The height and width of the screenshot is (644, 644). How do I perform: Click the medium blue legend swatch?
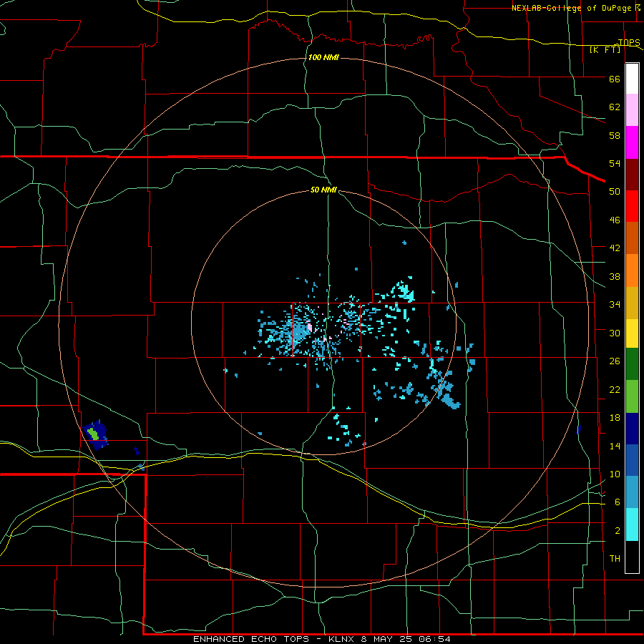click(632, 460)
